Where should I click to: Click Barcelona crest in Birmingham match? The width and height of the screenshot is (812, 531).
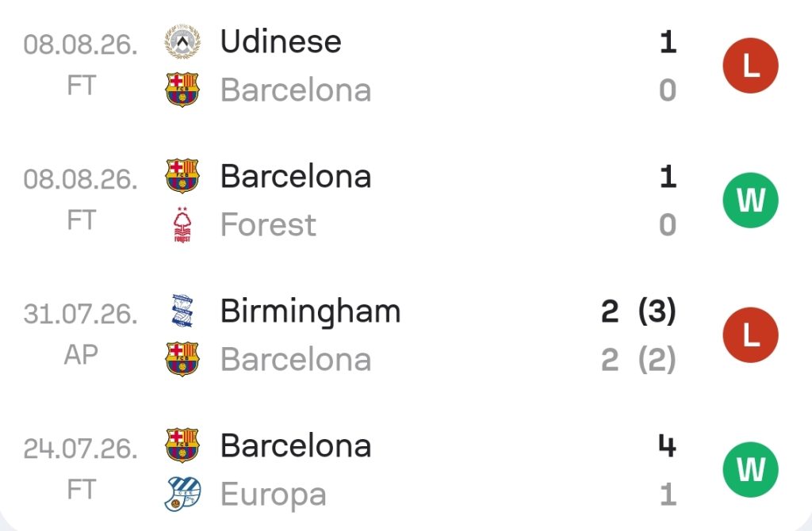pyautogui.click(x=182, y=359)
